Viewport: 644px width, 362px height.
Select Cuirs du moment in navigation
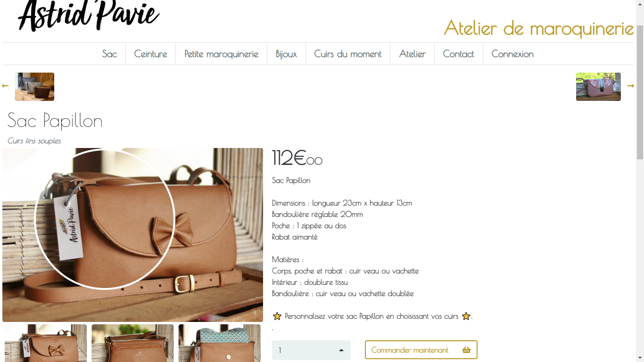coord(348,54)
